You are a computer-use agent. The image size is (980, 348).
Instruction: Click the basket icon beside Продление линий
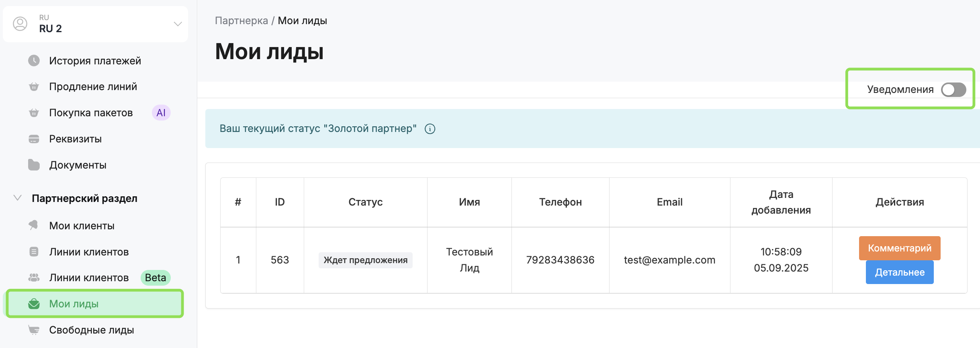click(34, 87)
